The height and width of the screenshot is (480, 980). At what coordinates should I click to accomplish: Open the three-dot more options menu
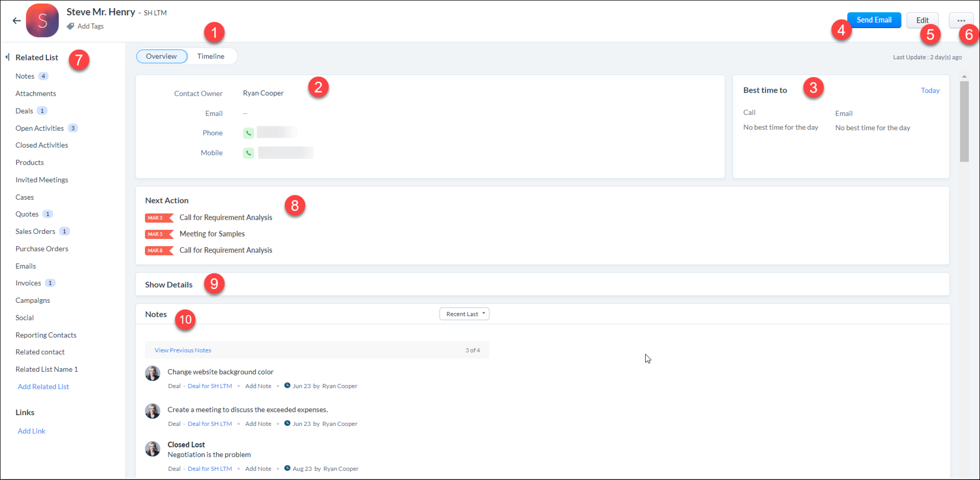[x=961, y=21]
